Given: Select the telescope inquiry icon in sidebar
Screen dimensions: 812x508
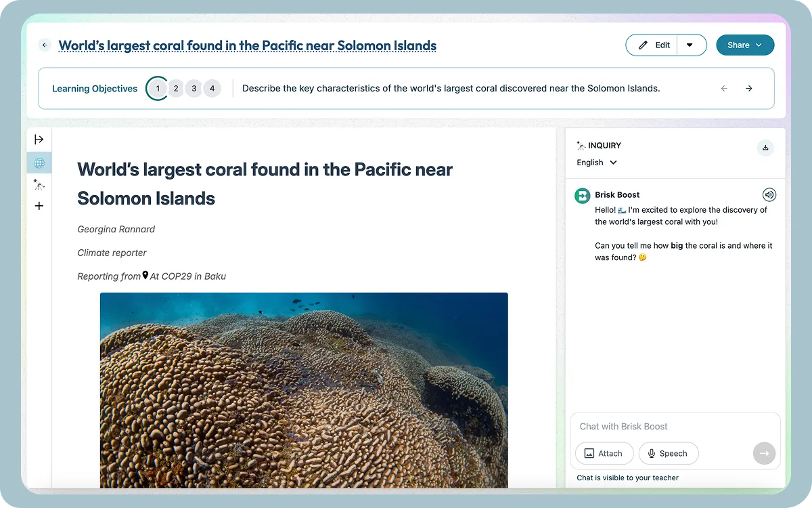Looking at the screenshot, I should [39, 184].
